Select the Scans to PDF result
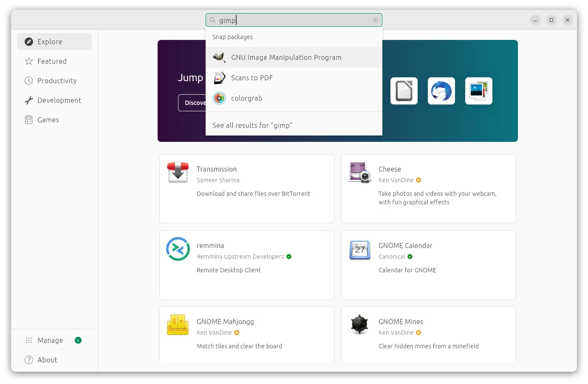588x384 pixels. [294, 78]
